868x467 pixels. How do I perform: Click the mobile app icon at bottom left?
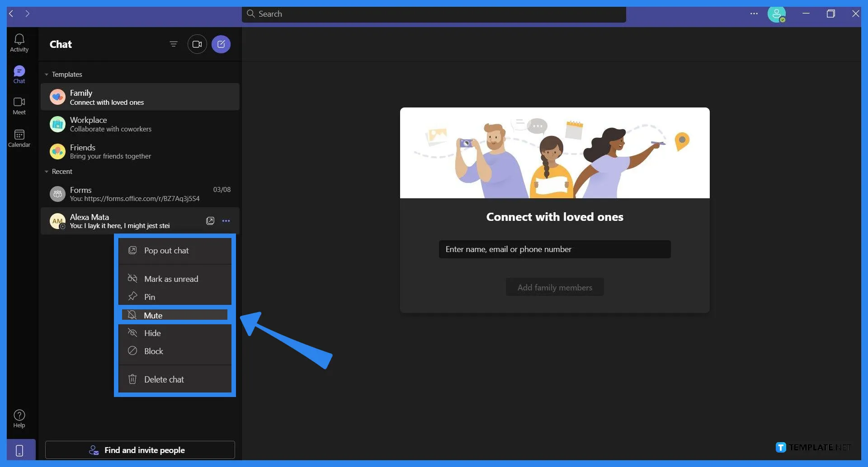point(19,449)
